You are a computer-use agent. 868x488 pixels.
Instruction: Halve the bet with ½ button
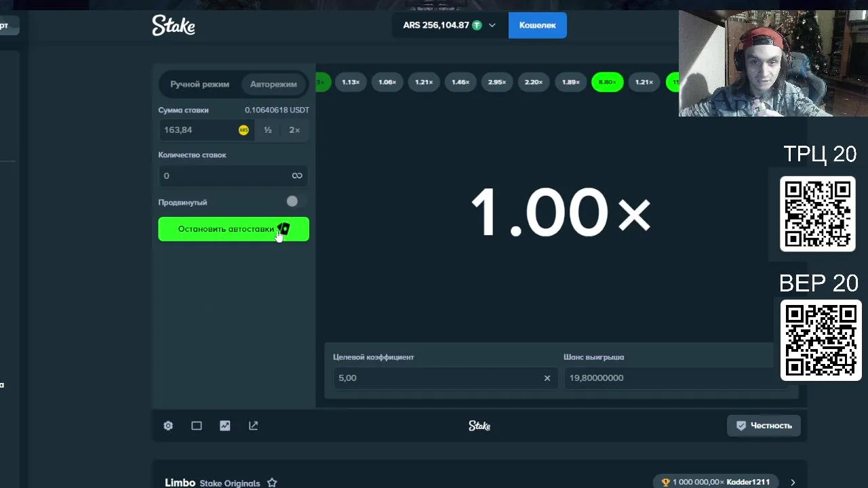(x=268, y=130)
